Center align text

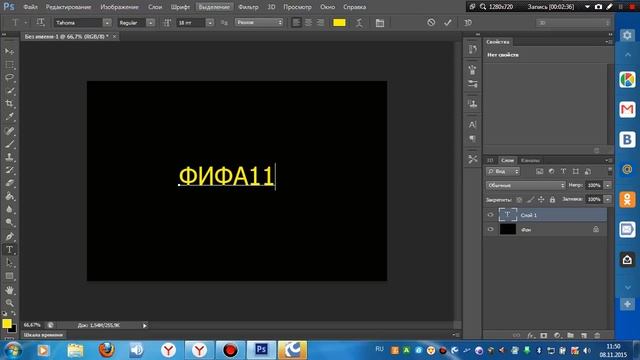click(x=309, y=22)
